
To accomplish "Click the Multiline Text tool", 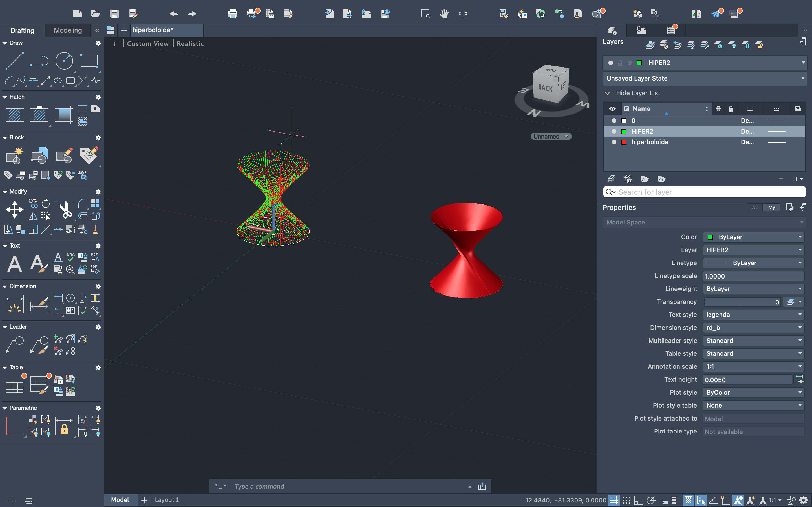I will click(x=14, y=264).
